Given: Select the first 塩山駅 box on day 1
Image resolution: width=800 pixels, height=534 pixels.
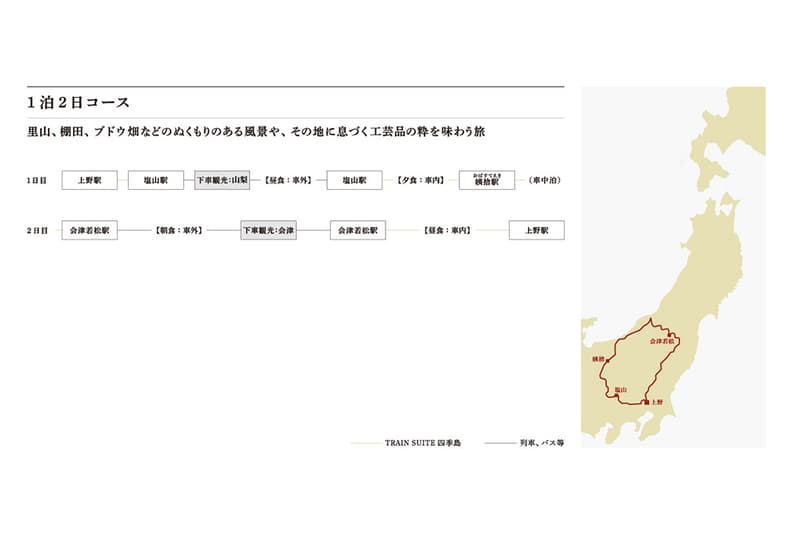Looking at the screenshot, I should coord(155,180).
